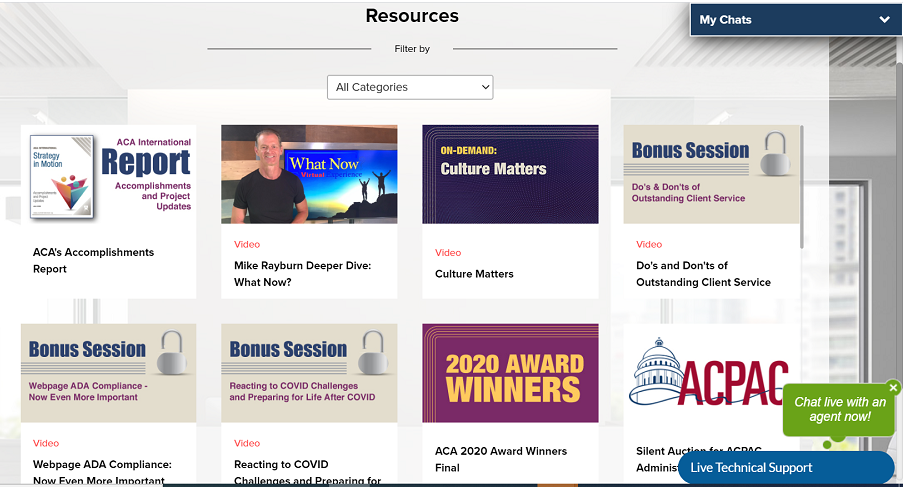
Task: Click the Filter by label
Action: tap(412, 49)
